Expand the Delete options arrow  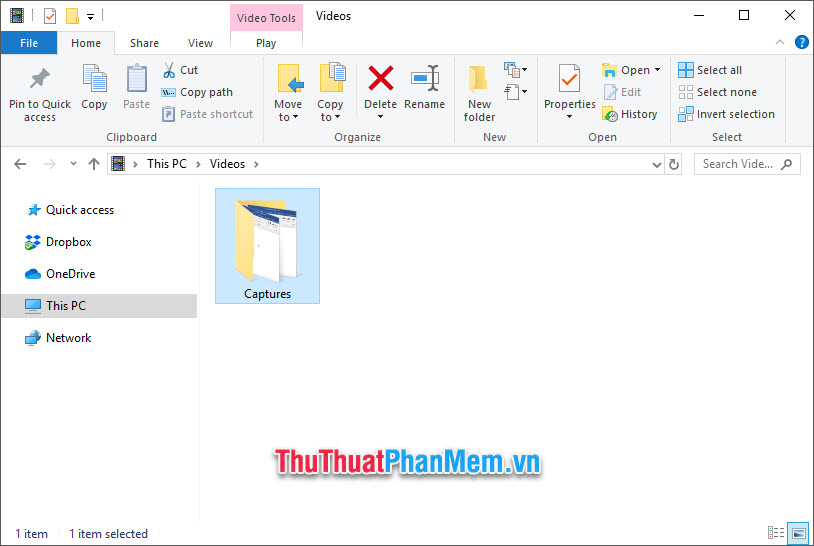[x=381, y=117]
